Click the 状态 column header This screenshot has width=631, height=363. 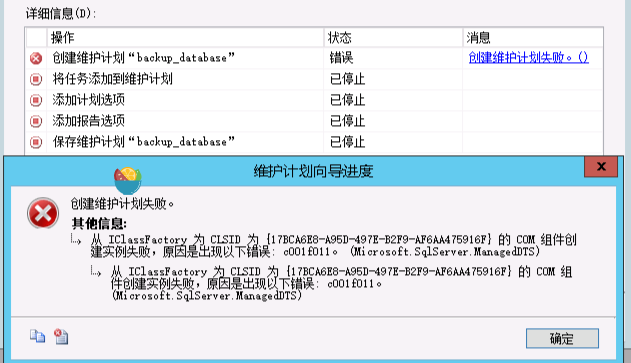(393, 38)
